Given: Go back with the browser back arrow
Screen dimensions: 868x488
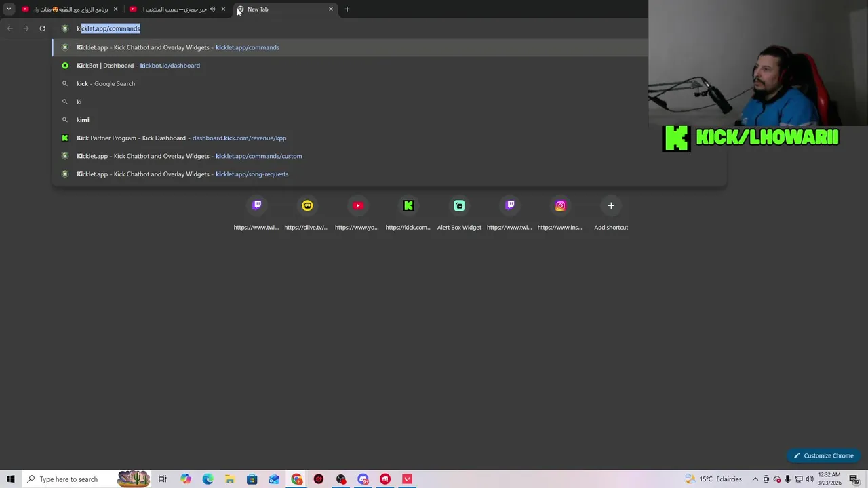Looking at the screenshot, I should [x=9, y=28].
